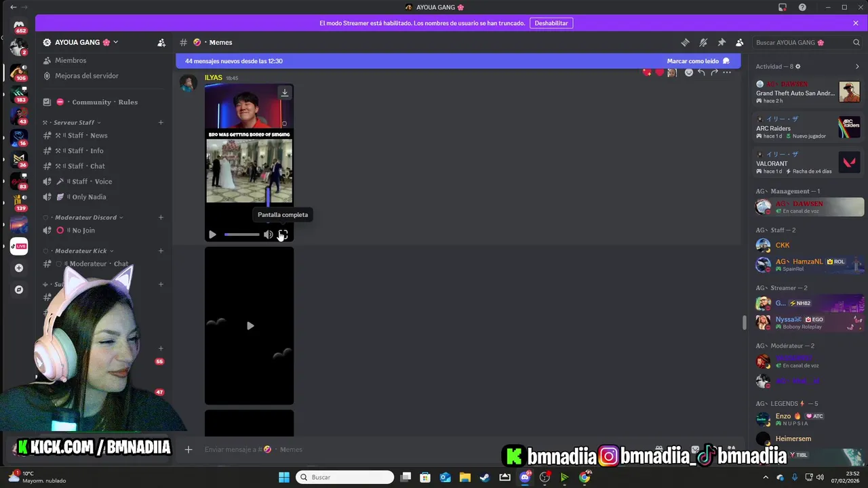The width and height of the screenshot is (868, 488).
Task: Collapse the Serveur Staff category
Action: pyautogui.click(x=74, y=123)
